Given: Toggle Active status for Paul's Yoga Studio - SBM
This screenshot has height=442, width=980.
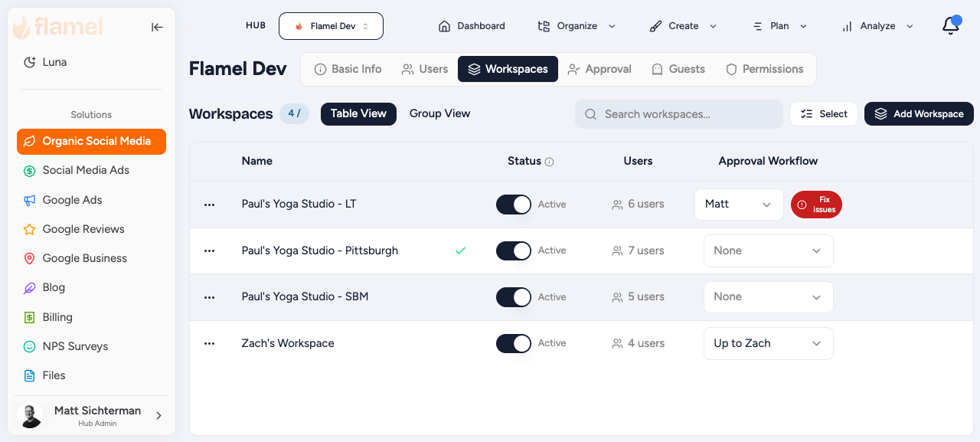Looking at the screenshot, I should [x=514, y=297].
